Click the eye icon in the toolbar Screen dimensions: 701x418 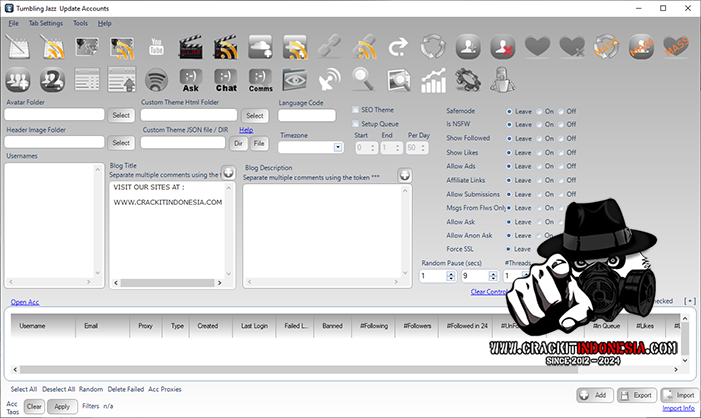click(295, 81)
